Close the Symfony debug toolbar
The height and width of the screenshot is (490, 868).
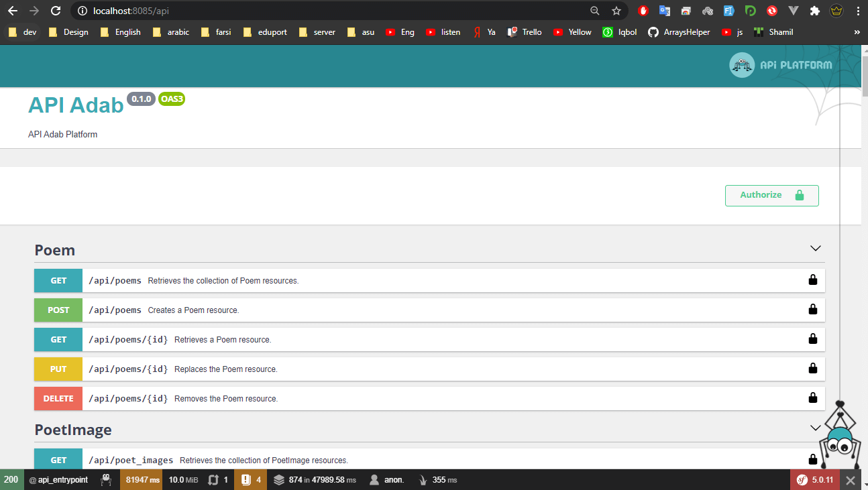[850, 480]
